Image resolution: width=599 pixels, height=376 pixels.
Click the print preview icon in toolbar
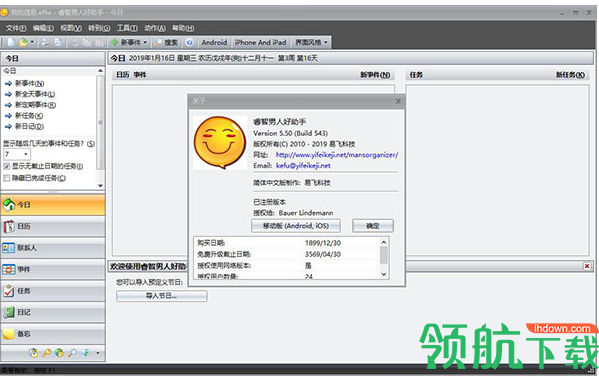58,42
